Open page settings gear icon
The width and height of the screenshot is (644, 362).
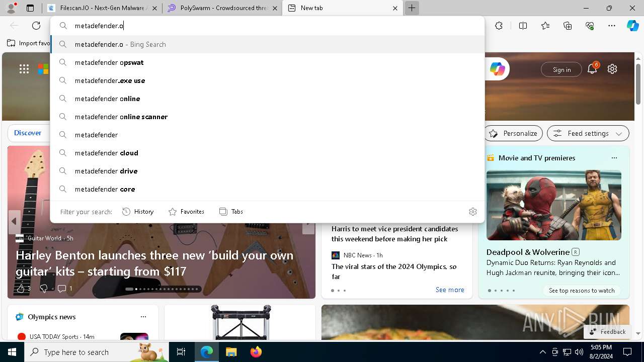(612, 69)
